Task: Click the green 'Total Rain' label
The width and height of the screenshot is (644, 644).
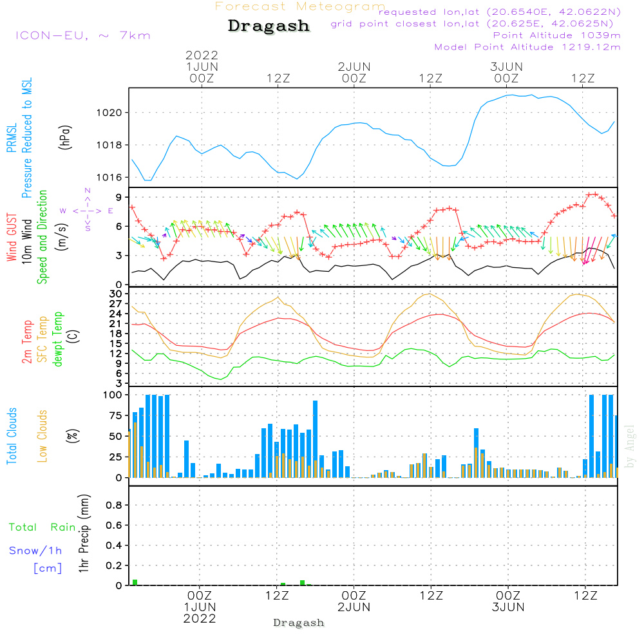Action: (43, 527)
